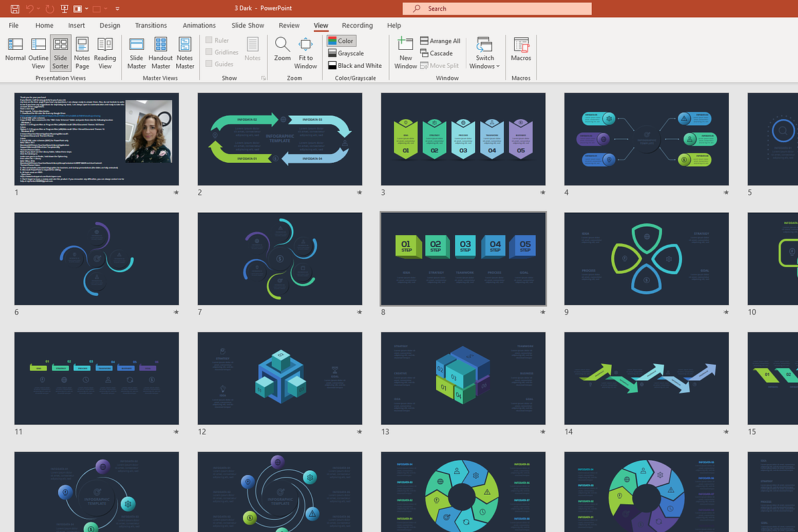Select slide 9 with four-petal diagram
798x532 pixels.
(646, 259)
